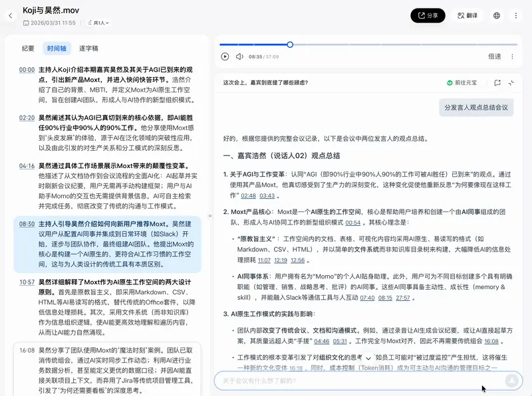Regenerate the summary with the refresh icon
Viewport: 532px width, 396px height.
pos(512,82)
